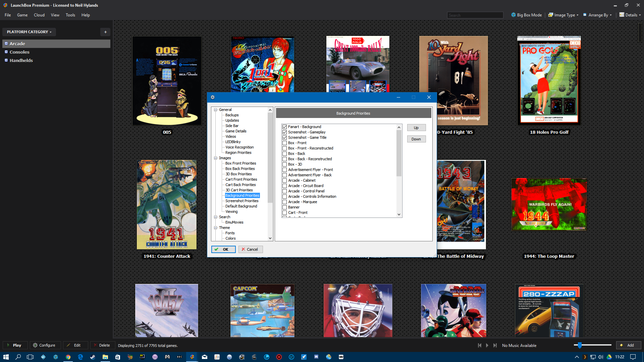Expand the Handhelds platform category
Image resolution: width=644 pixels, height=362 pixels.
(6, 60)
